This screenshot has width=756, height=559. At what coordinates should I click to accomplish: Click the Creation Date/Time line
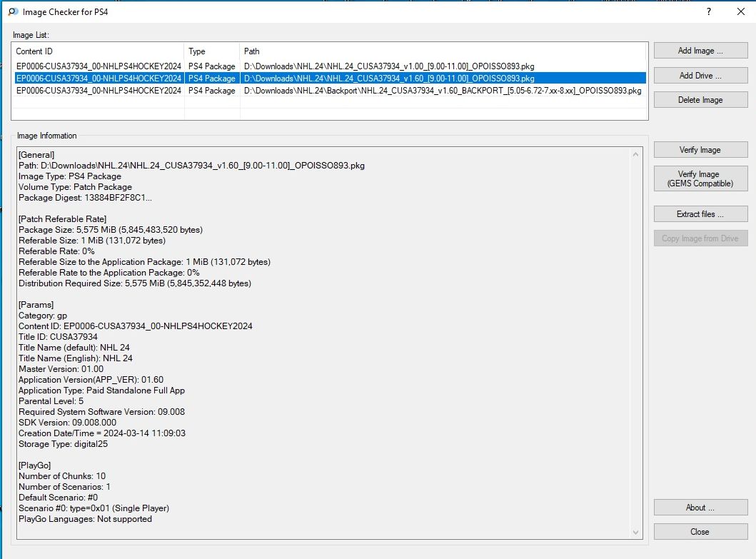[x=102, y=433]
